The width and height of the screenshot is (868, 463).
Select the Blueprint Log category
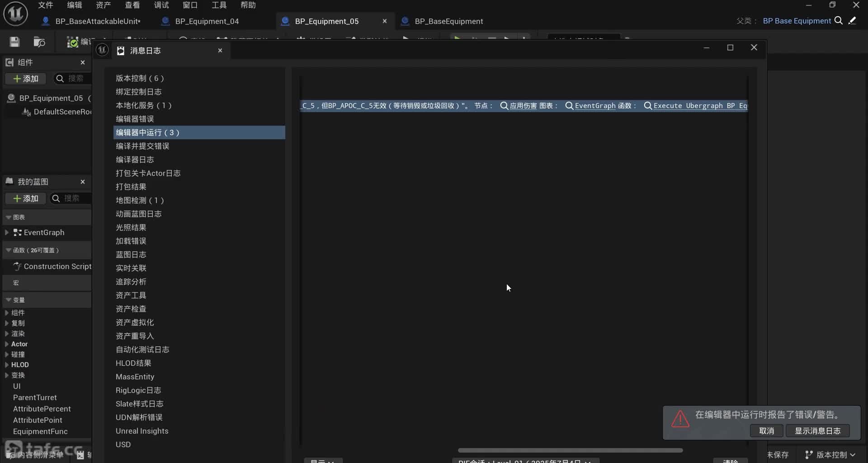(x=131, y=255)
